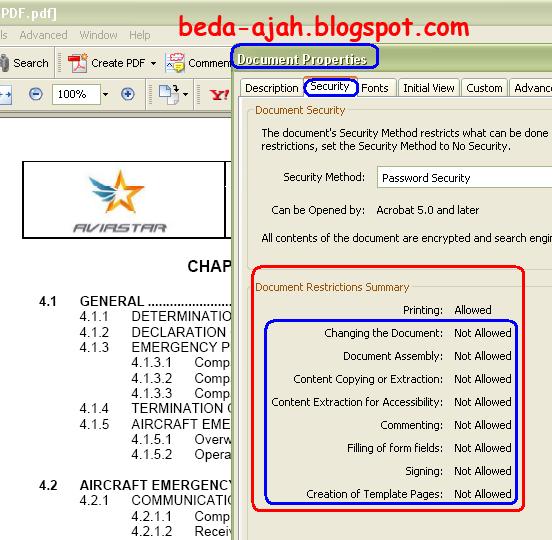Open the Security Method dropdown
The width and height of the screenshot is (552, 540).
(x=464, y=178)
